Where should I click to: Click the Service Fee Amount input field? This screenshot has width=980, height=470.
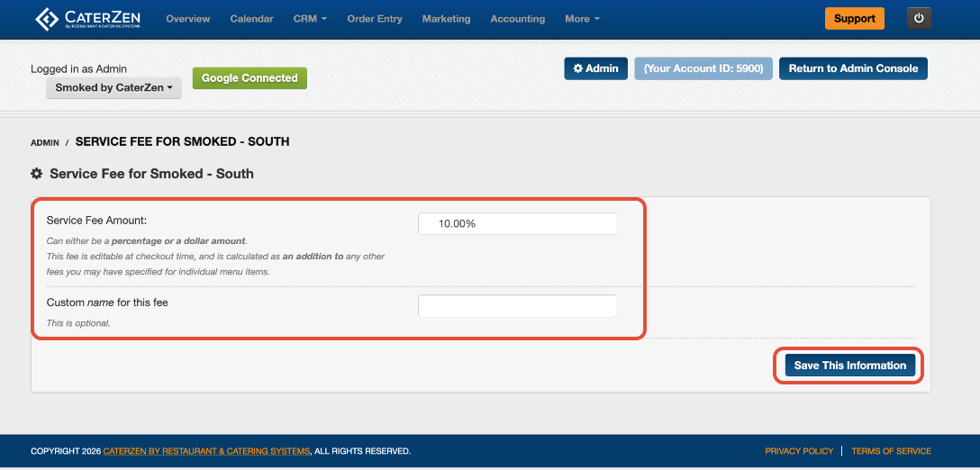(518, 224)
